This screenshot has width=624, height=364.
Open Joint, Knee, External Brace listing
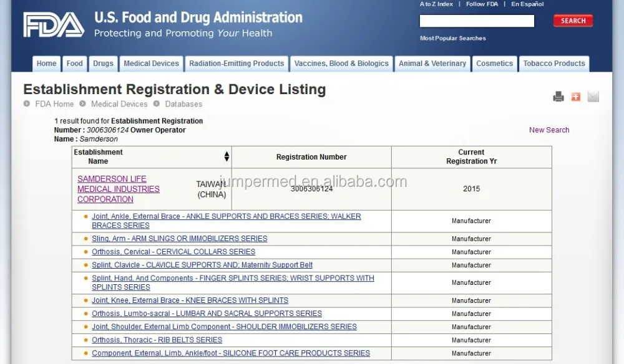(190, 300)
